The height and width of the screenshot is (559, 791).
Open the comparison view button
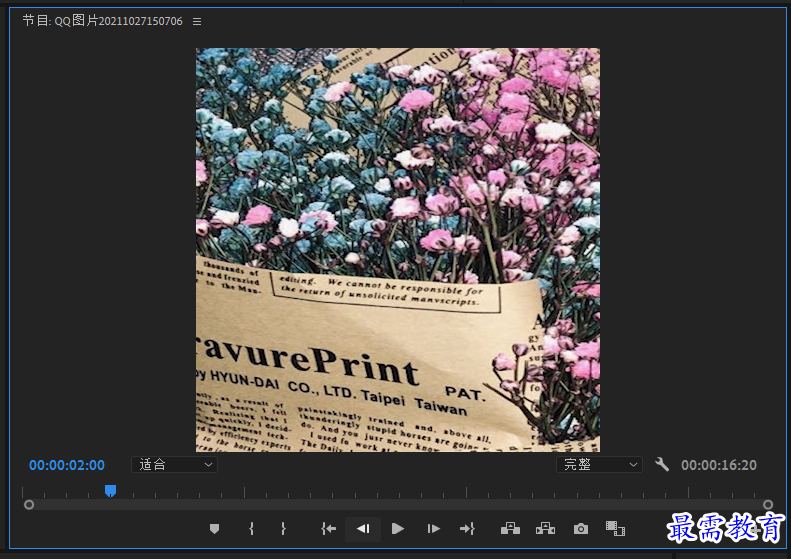point(615,529)
